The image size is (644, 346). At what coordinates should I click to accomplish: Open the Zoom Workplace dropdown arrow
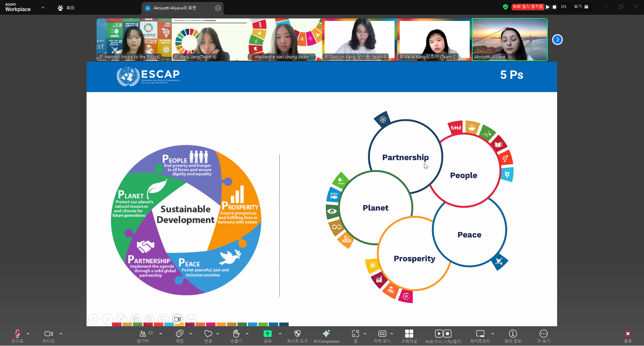pos(43,7)
